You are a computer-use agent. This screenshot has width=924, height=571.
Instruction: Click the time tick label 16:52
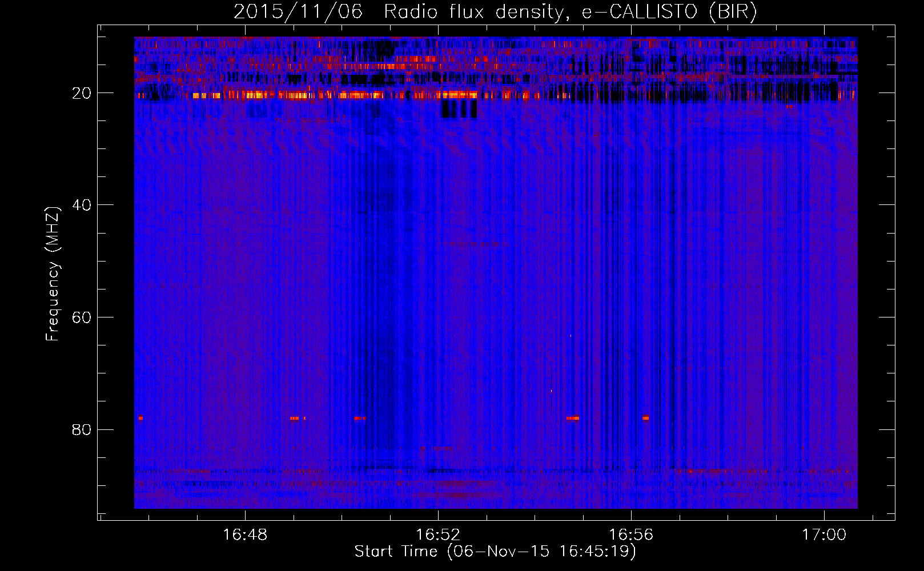(x=438, y=535)
